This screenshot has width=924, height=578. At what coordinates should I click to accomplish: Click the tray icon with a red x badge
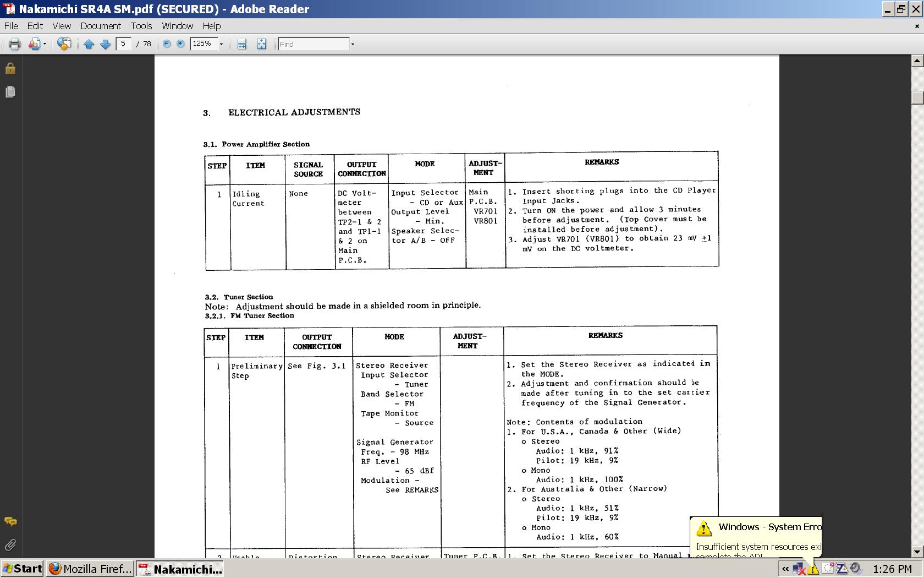(x=827, y=569)
